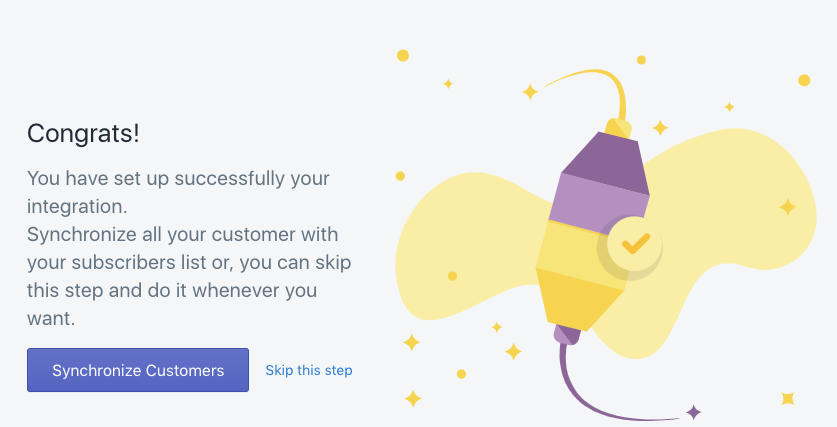Image resolution: width=837 pixels, height=427 pixels.
Task: Click the "You have set up successfully" text line
Action: tap(178, 178)
